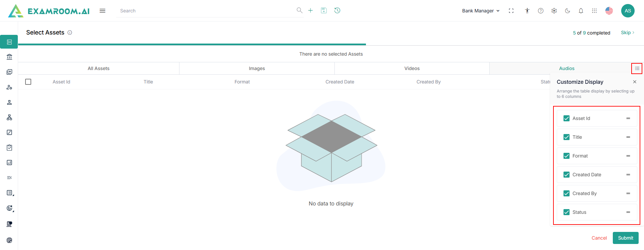The width and height of the screenshot is (644, 250).
Task: Tick the select-all checkbox in table header
Action: (28, 82)
